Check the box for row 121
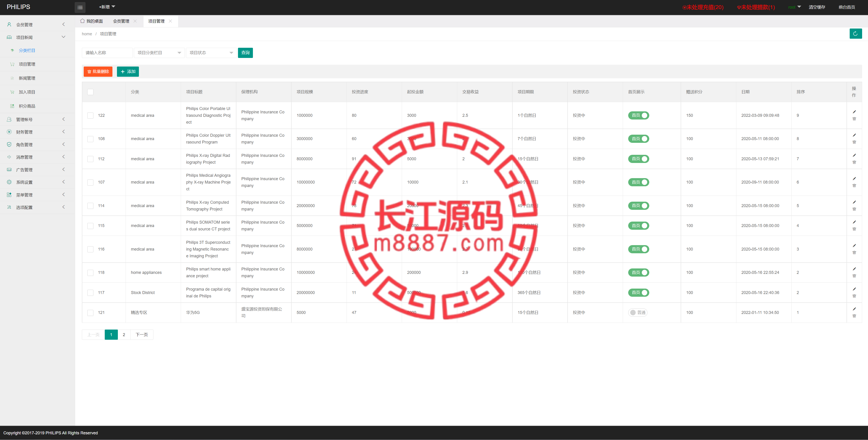The height and width of the screenshot is (440, 868). coord(90,313)
